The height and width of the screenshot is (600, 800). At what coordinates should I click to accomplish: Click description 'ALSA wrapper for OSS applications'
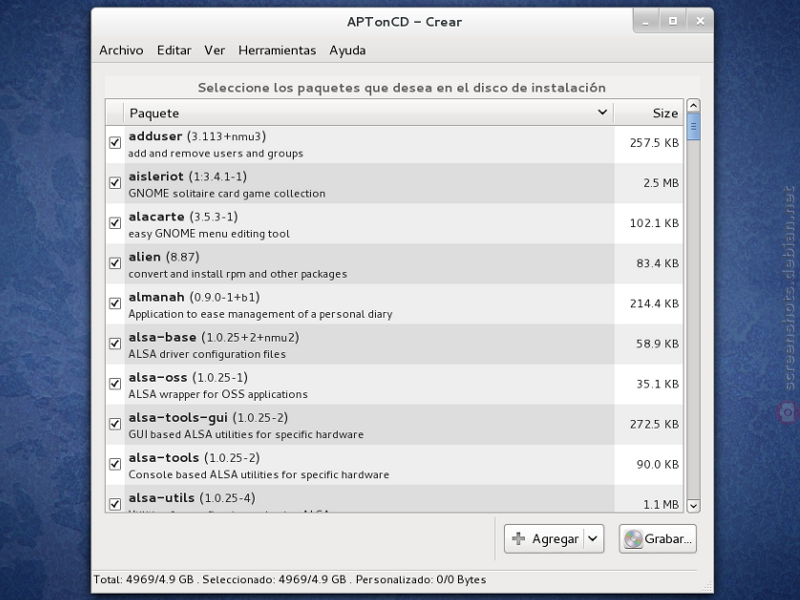click(218, 394)
